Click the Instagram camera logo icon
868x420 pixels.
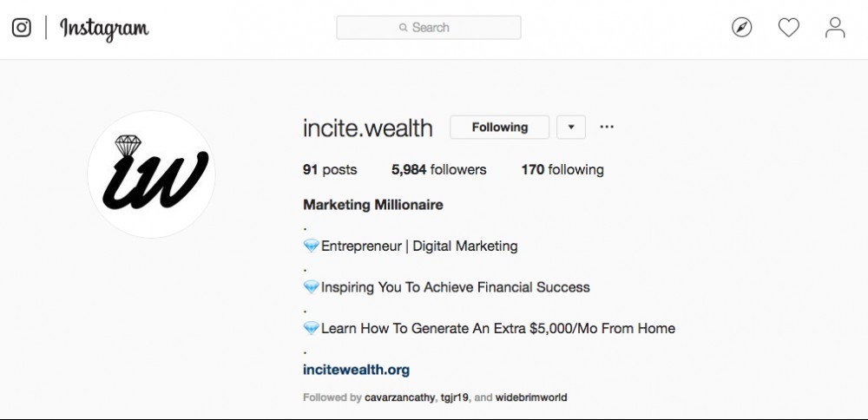(x=22, y=27)
